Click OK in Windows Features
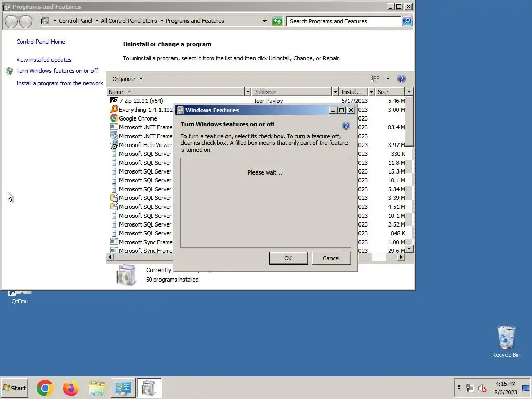This screenshot has width=532, height=399. [x=288, y=258]
